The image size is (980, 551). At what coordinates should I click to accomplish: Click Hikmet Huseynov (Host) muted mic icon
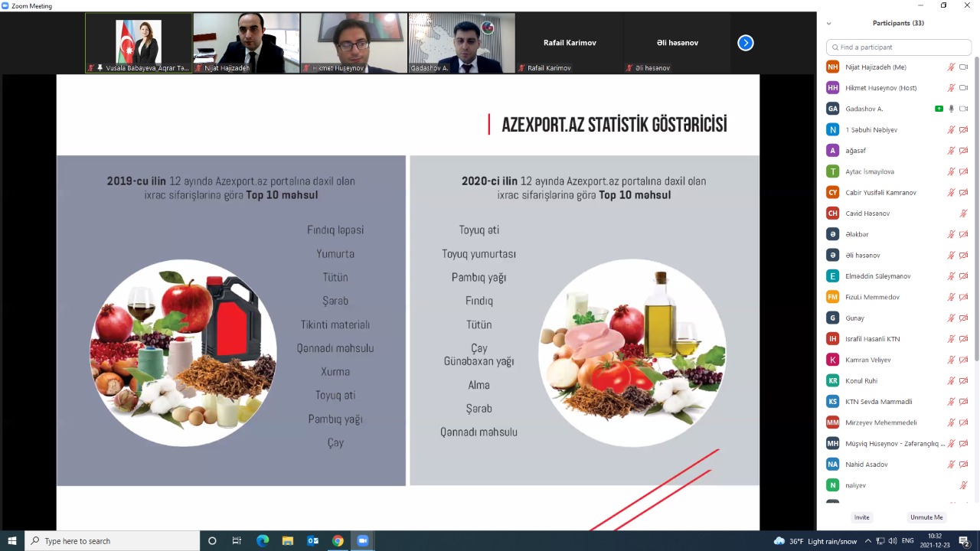click(952, 88)
